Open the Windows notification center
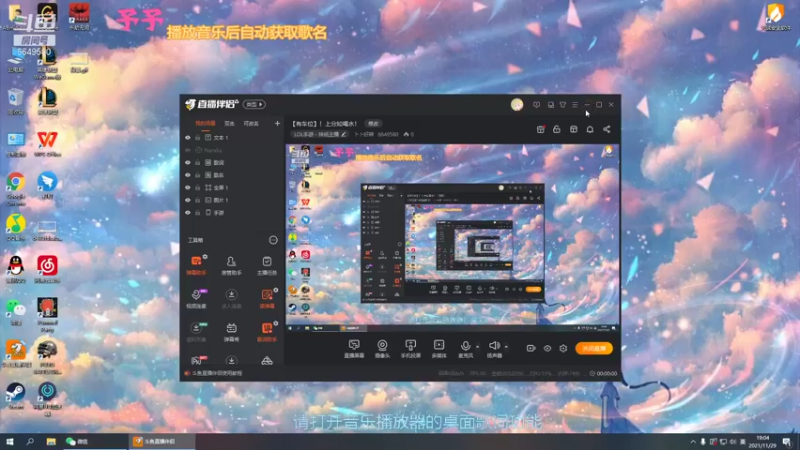The width and height of the screenshot is (800, 450). pos(787,441)
